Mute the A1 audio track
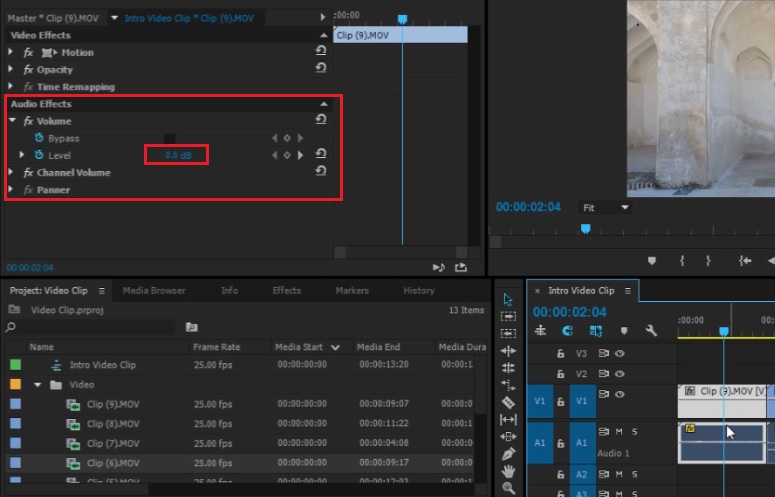This screenshot has height=497, width=775. (619, 432)
